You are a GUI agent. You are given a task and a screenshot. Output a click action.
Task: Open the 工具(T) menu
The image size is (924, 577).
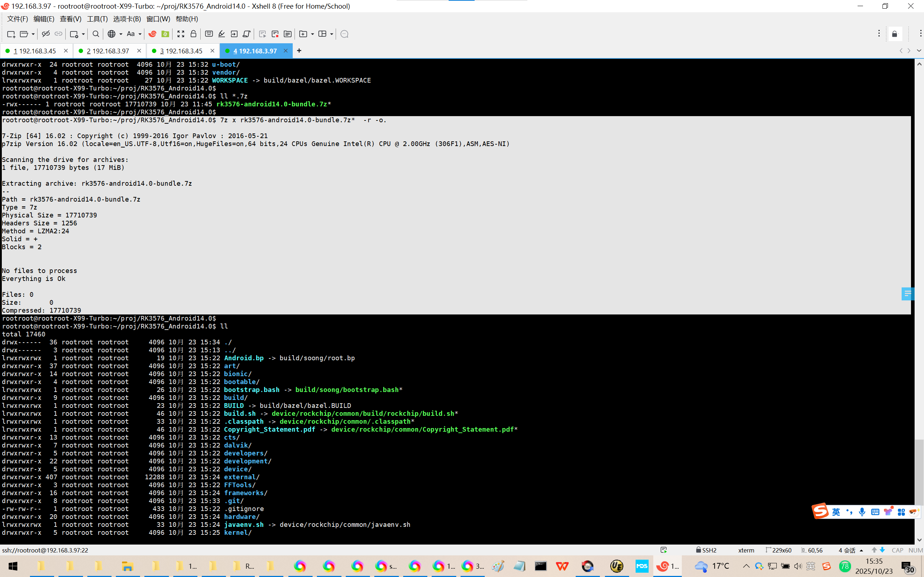pos(97,19)
